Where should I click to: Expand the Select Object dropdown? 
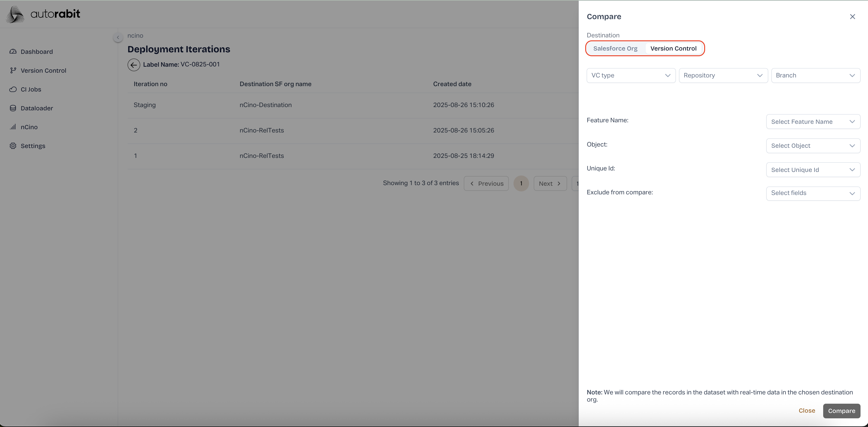click(x=813, y=146)
